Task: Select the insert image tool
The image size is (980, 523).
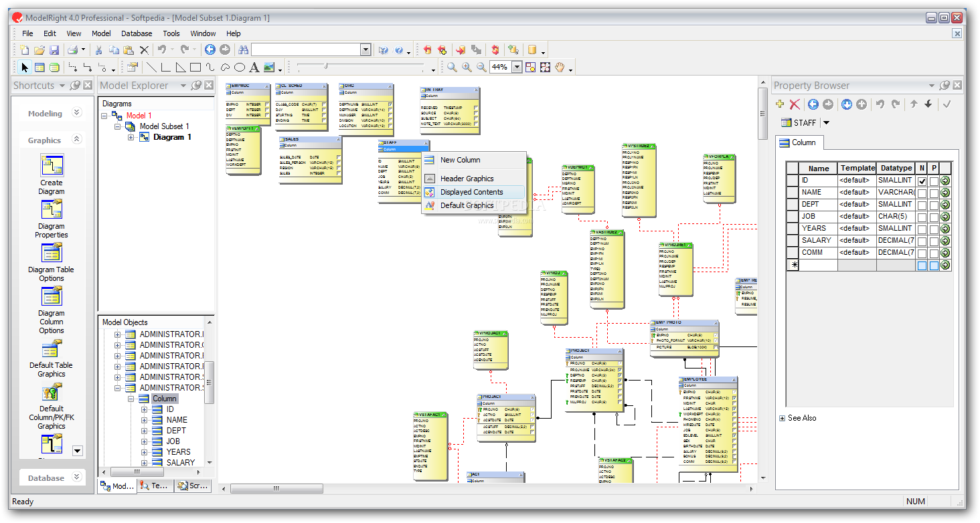Action: (269, 68)
